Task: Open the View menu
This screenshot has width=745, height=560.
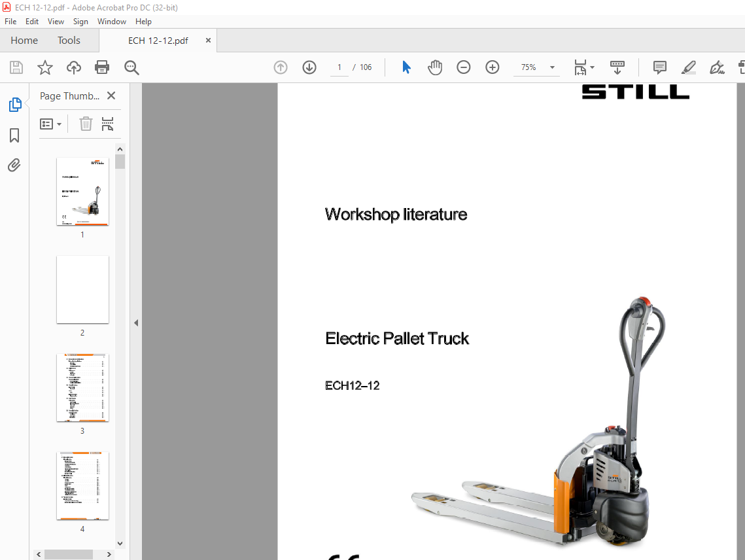Action: click(x=56, y=22)
